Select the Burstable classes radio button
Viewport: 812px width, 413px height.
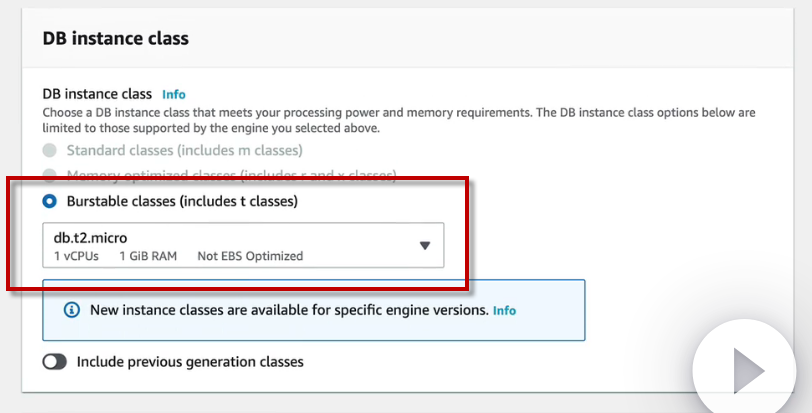pos(49,201)
